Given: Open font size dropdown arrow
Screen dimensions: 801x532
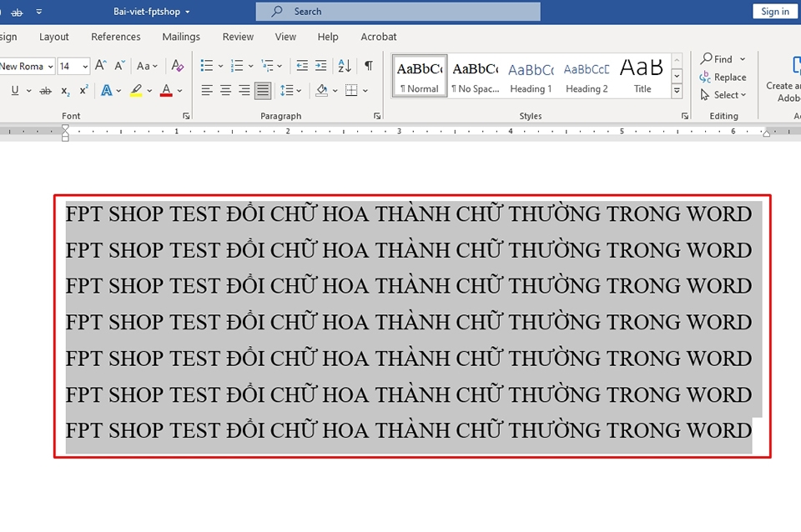Looking at the screenshot, I should [85, 67].
